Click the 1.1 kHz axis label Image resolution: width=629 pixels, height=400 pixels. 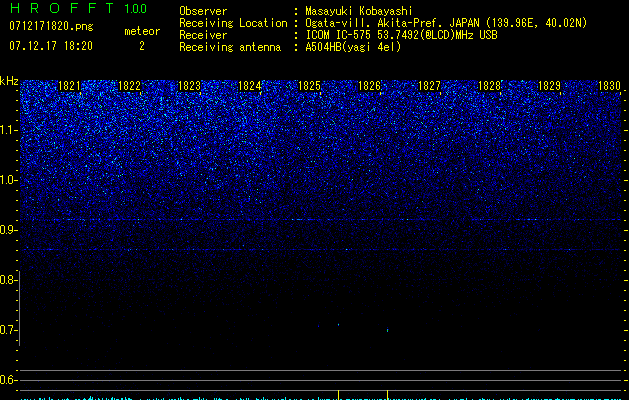[x=7, y=130]
